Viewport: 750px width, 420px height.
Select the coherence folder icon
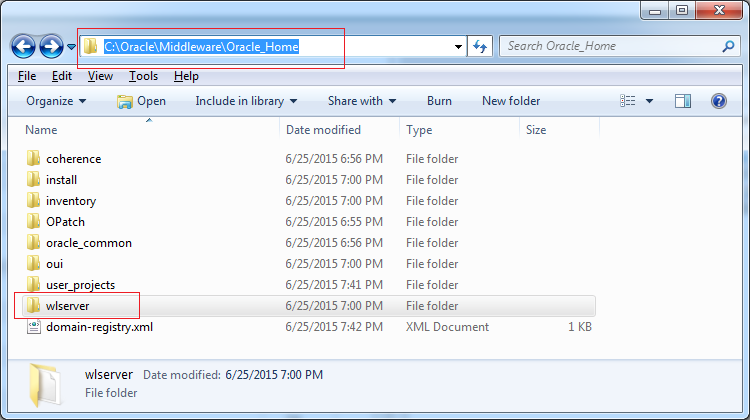tap(33, 158)
